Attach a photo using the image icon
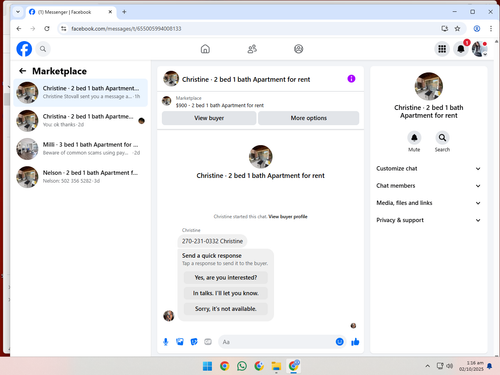This screenshot has height=375, width=500. point(180,342)
